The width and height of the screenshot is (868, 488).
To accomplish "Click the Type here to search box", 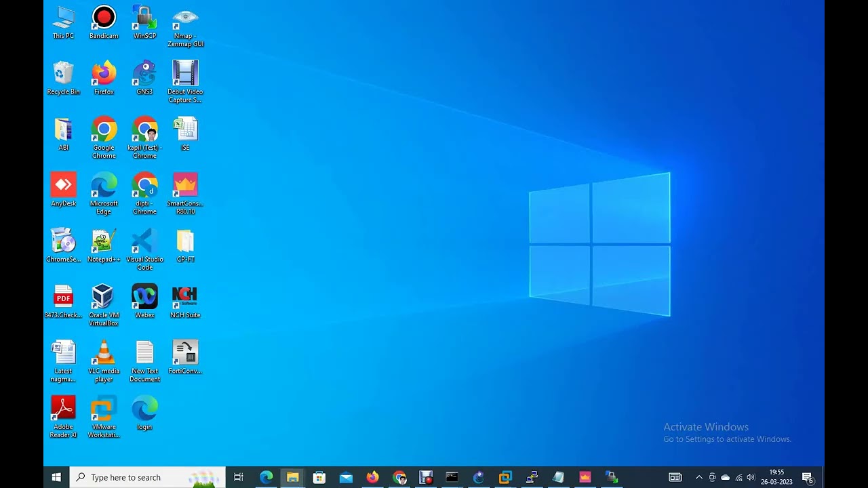I will click(x=148, y=477).
